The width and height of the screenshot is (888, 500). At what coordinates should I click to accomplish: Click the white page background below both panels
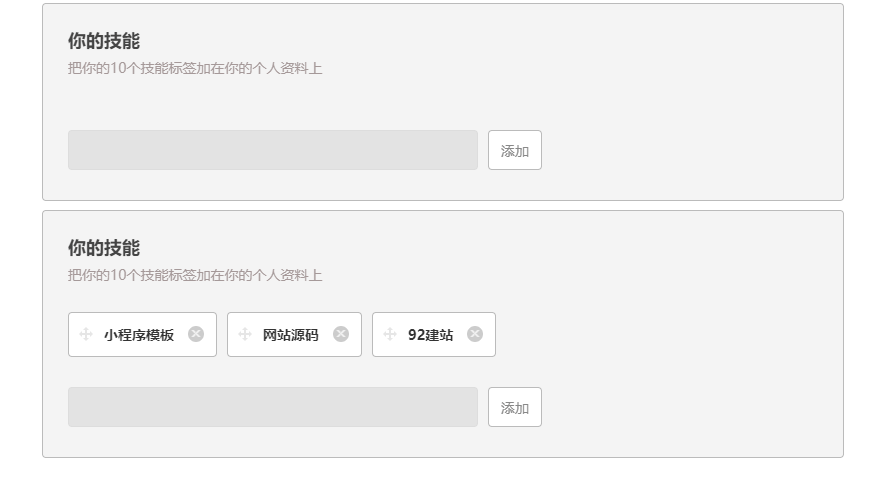click(444, 480)
